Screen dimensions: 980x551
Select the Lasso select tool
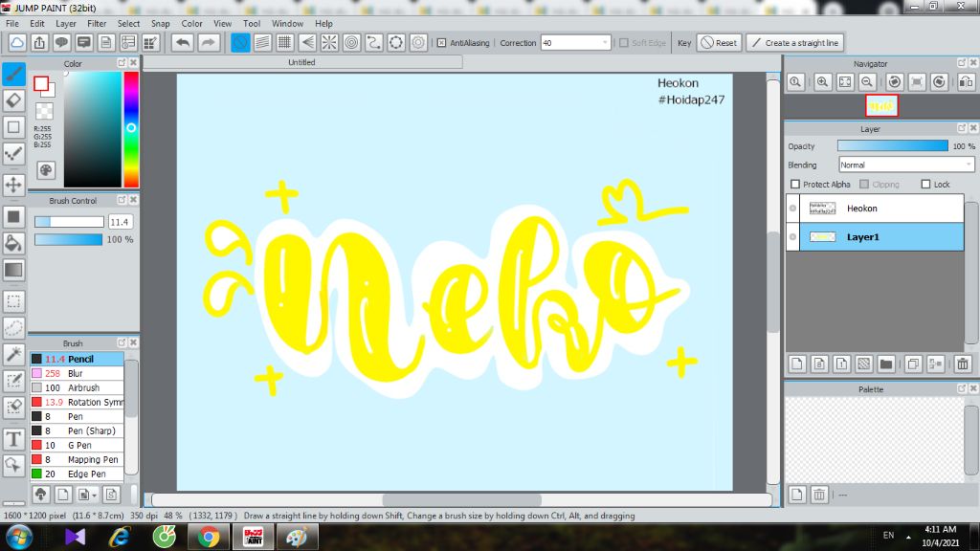point(13,327)
